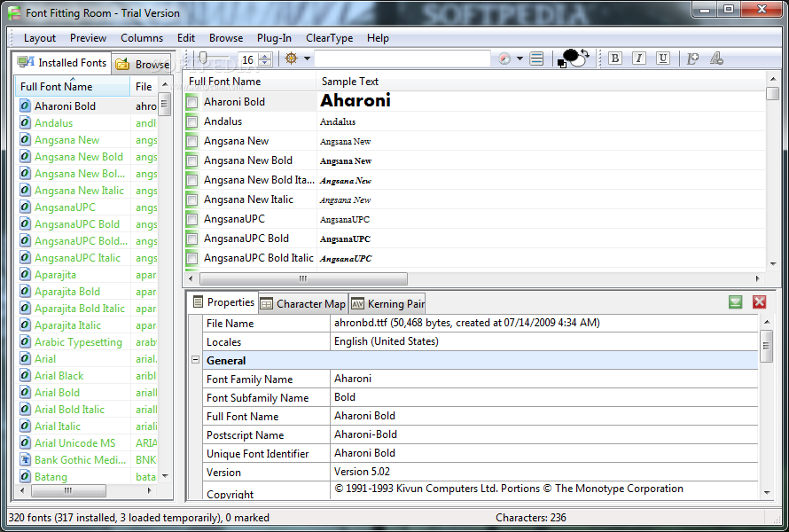Tick the checkbox for Angsana New Bold

[191, 161]
